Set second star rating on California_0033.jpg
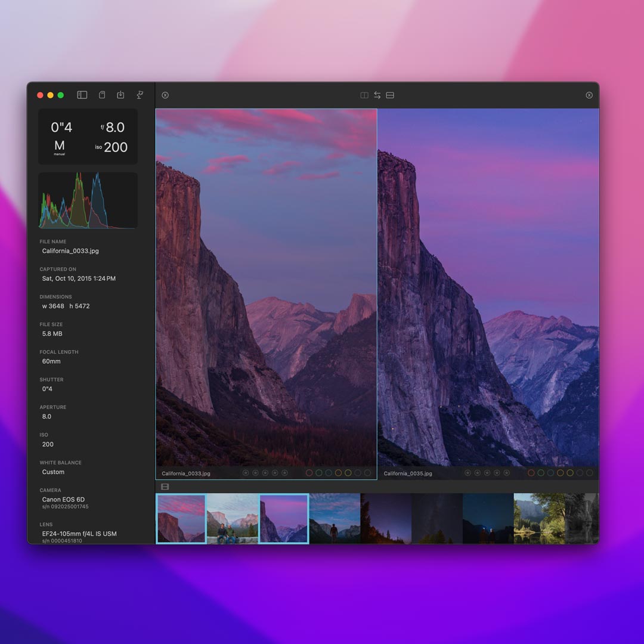Image resolution: width=644 pixels, height=644 pixels. (x=255, y=473)
